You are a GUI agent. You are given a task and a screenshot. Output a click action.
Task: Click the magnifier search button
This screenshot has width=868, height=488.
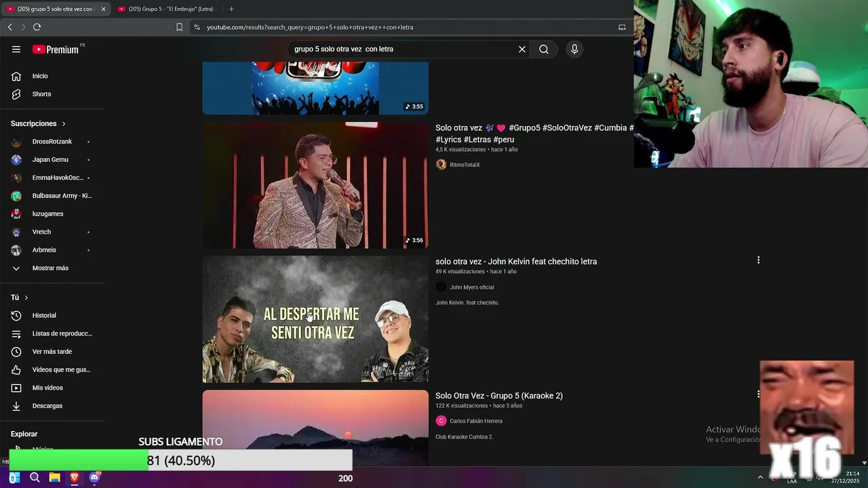pyautogui.click(x=544, y=49)
